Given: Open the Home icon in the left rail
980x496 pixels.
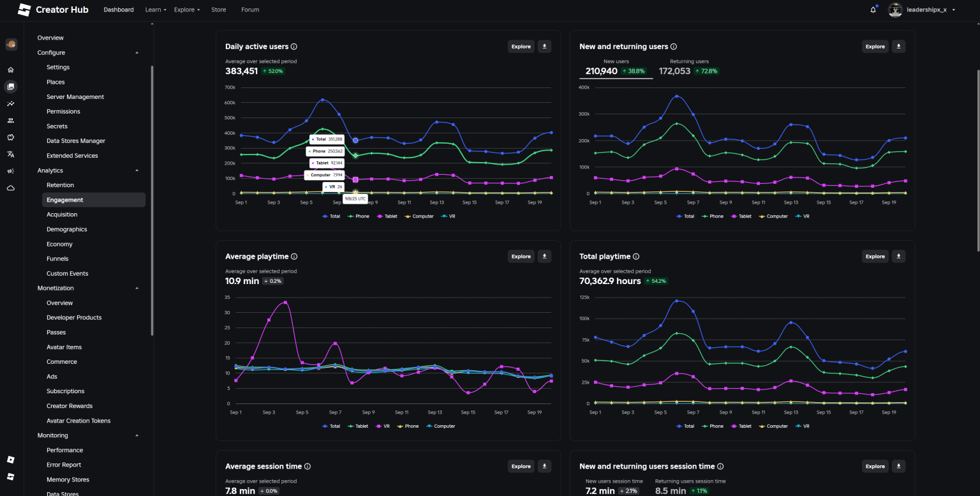Looking at the screenshot, I should [x=10, y=69].
